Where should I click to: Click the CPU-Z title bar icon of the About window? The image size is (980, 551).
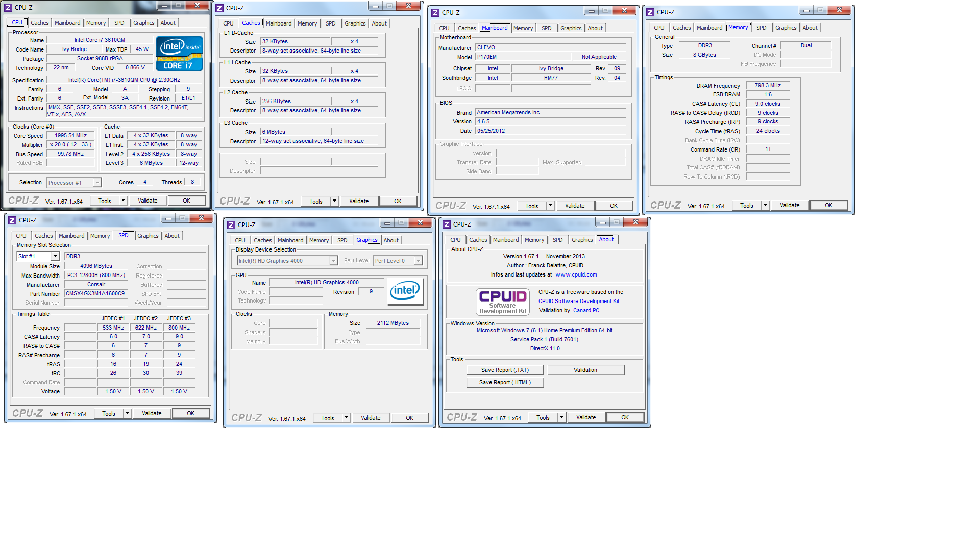tap(447, 224)
